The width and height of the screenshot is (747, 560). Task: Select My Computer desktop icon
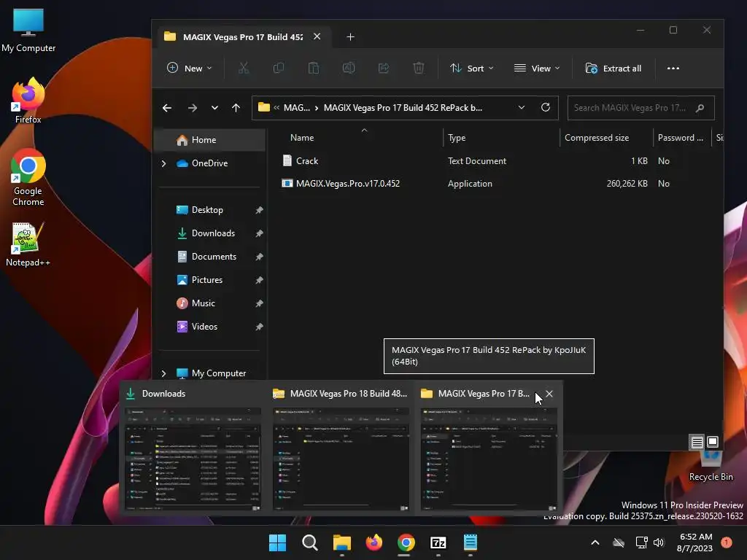[x=28, y=29]
